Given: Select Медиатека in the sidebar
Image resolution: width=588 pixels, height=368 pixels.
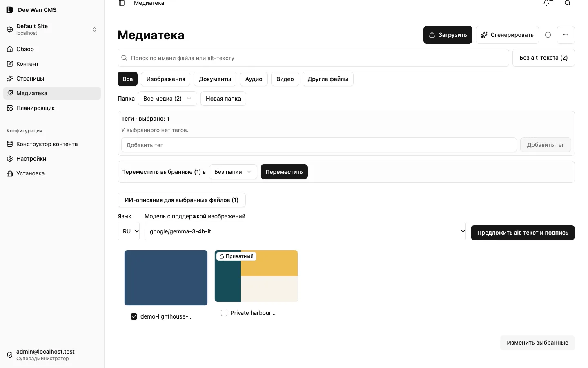Looking at the screenshot, I should (52, 93).
